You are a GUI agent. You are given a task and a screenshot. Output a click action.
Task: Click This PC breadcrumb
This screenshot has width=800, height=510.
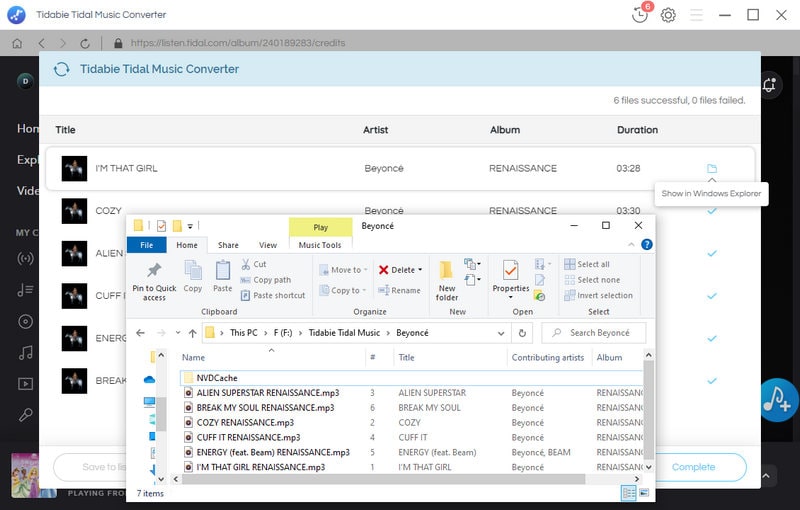(244, 333)
